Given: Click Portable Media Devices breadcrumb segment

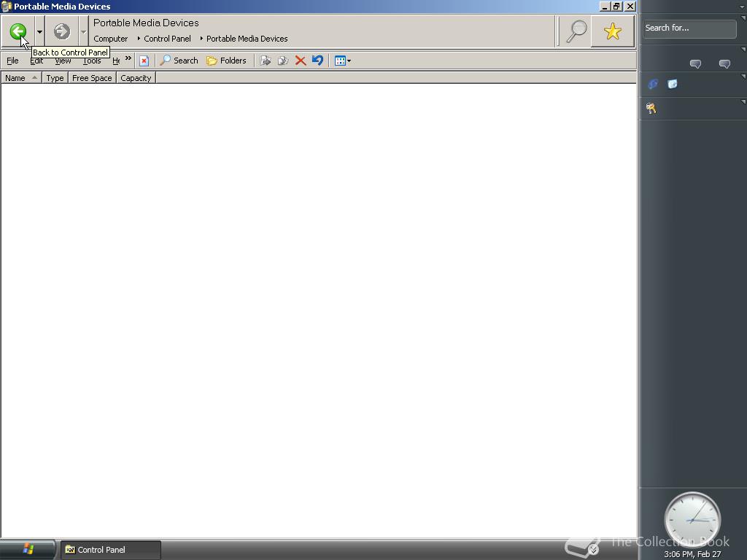Looking at the screenshot, I should [x=247, y=39].
